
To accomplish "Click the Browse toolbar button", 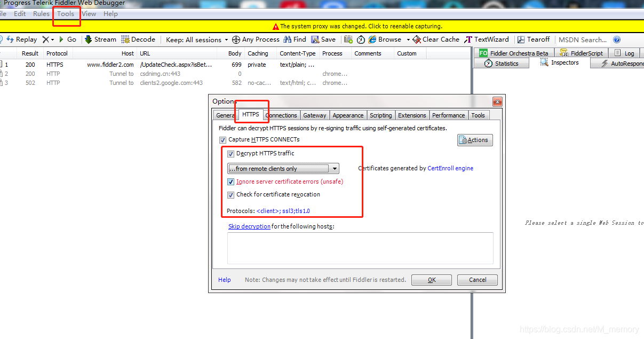I will (385, 40).
